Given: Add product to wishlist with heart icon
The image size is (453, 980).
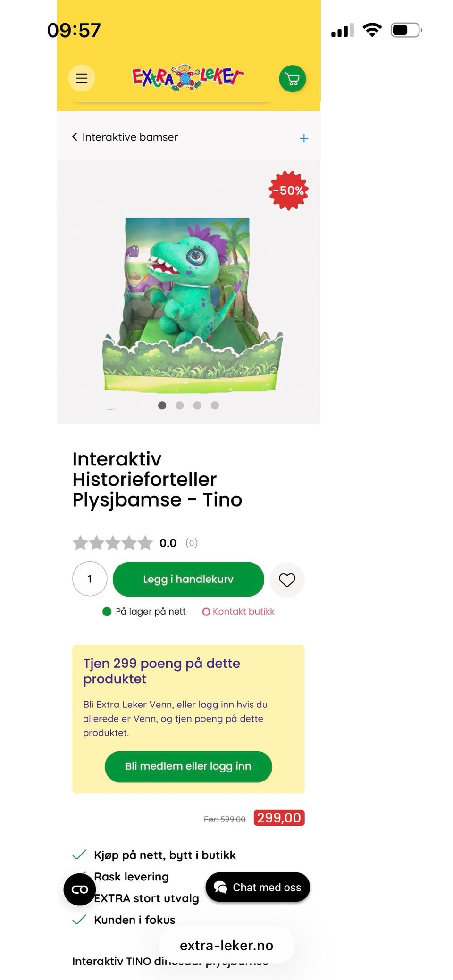Looking at the screenshot, I should pyautogui.click(x=287, y=580).
